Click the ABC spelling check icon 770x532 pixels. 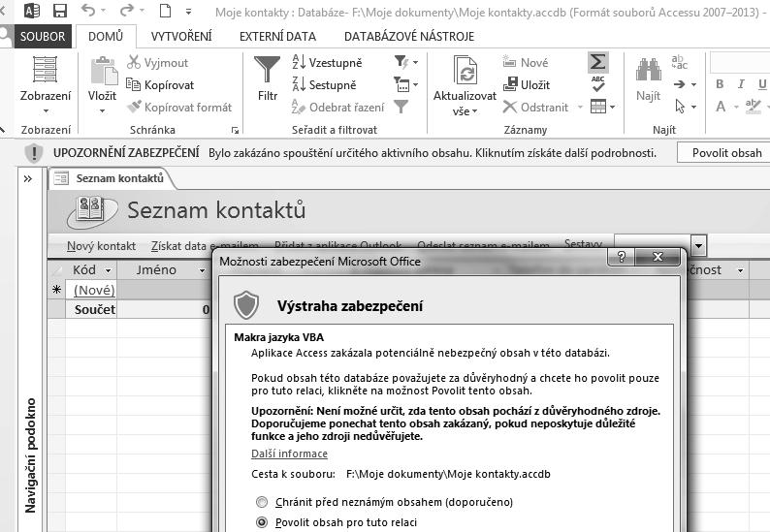tap(598, 84)
